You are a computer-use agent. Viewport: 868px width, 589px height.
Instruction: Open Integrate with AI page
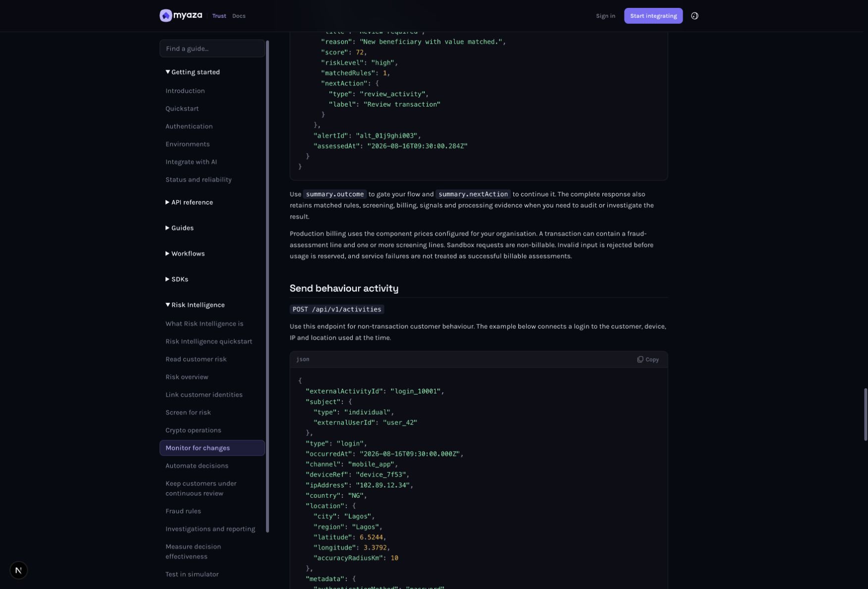tap(191, 162)
